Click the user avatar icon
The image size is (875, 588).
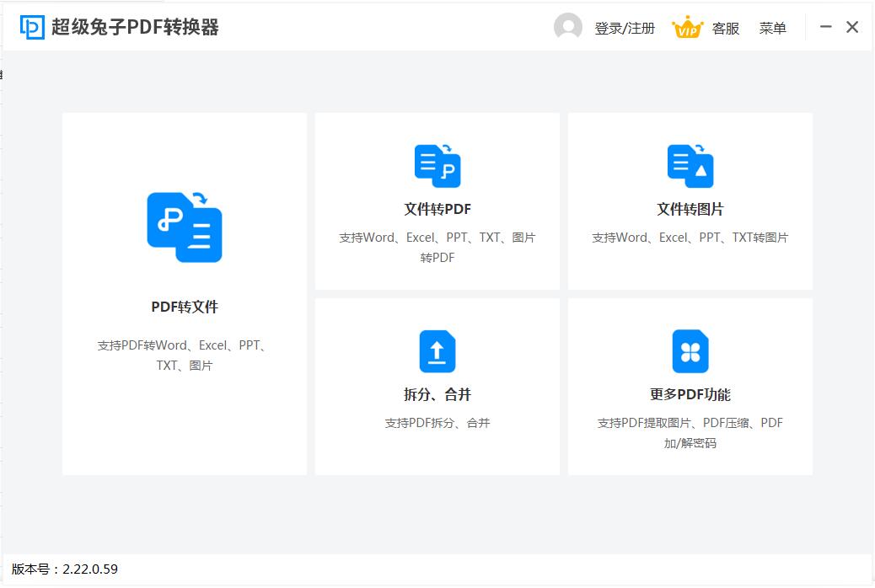point(569,26)
